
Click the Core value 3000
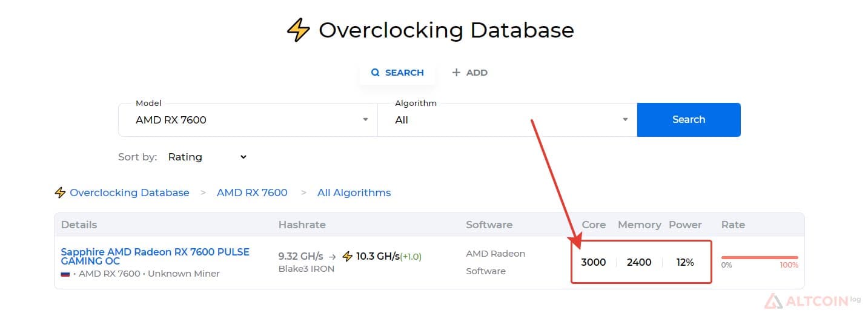pyautogui.click(x=594, y=262)
